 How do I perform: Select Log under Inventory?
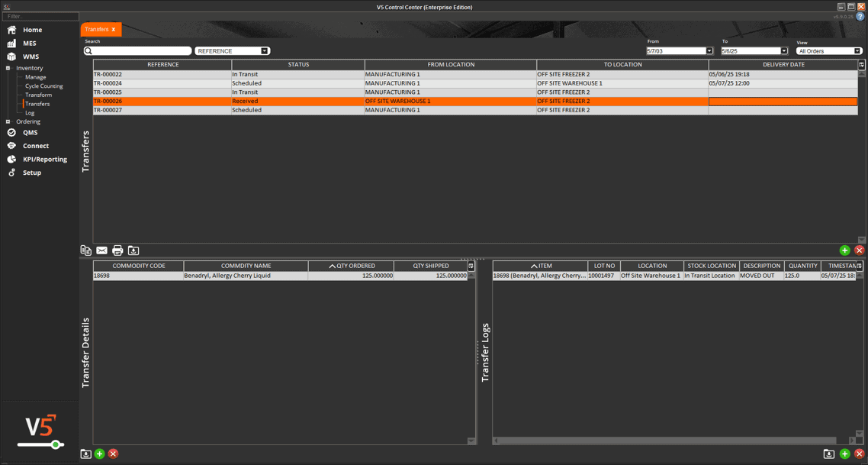pos(30,112)
